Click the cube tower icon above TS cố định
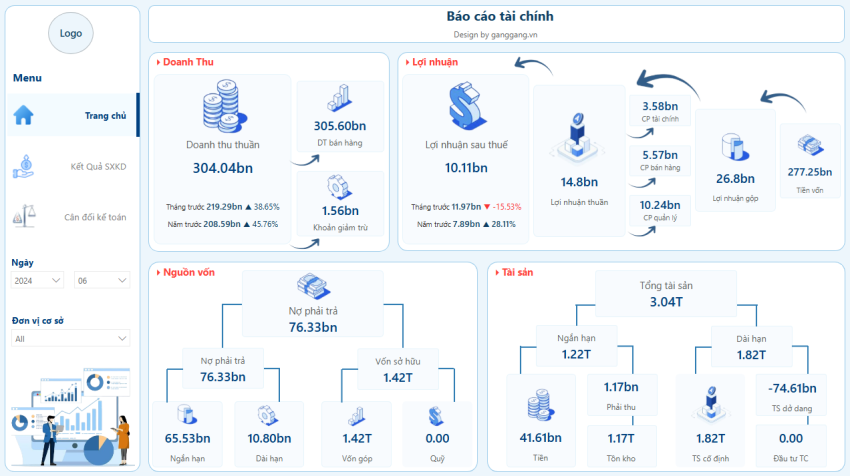Image resolution: width=850 pixels, height=476 pixels. 711,404
